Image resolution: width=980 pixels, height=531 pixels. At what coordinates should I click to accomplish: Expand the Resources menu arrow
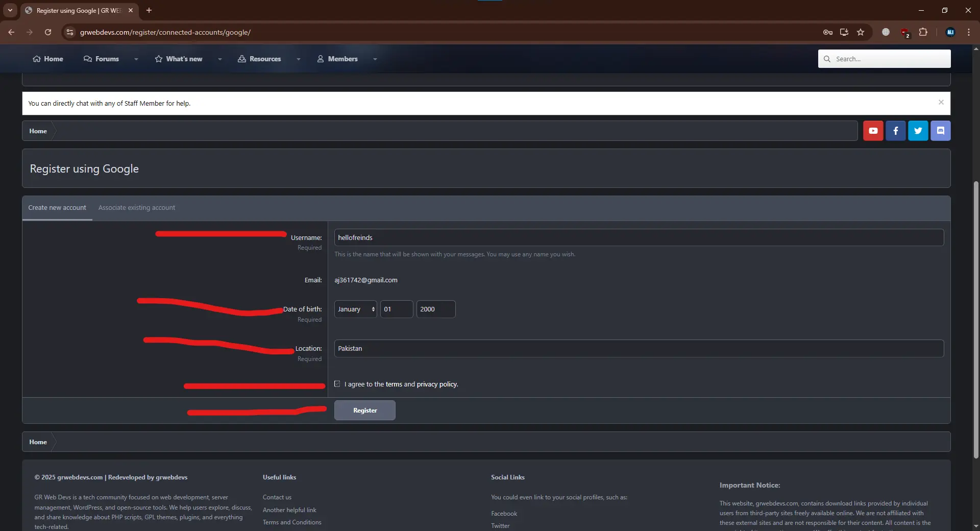(x=299, y=59)
